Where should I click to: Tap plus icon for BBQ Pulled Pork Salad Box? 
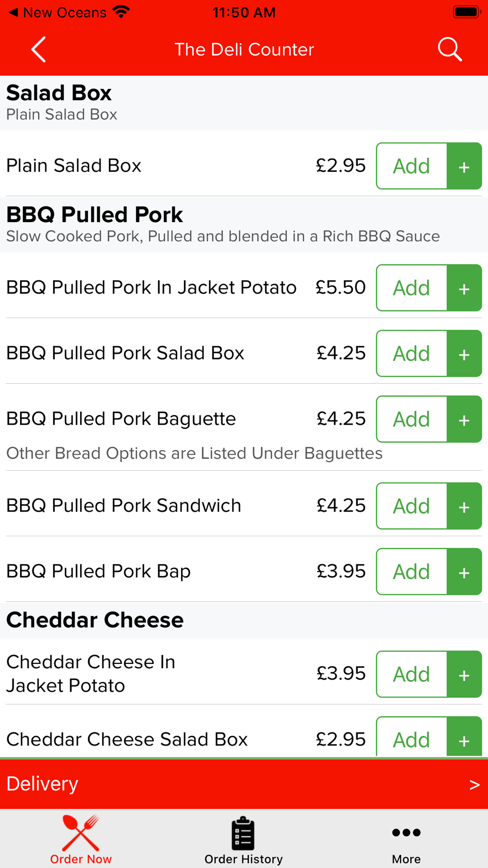(x=464, y=354)
